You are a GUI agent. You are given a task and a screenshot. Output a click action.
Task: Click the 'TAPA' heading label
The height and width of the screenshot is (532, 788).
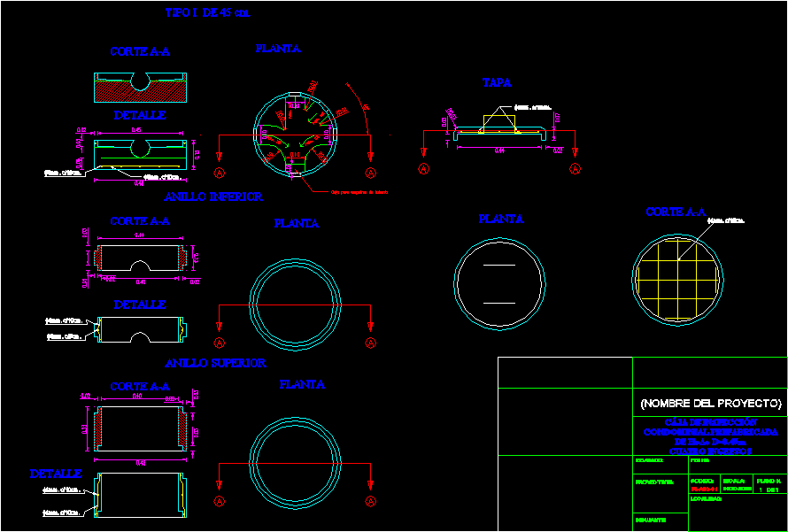click(x=497, y=83)
